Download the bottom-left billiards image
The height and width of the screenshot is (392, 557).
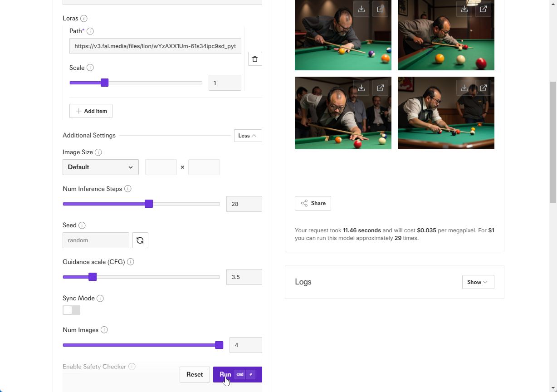click(x=361, y=88)
